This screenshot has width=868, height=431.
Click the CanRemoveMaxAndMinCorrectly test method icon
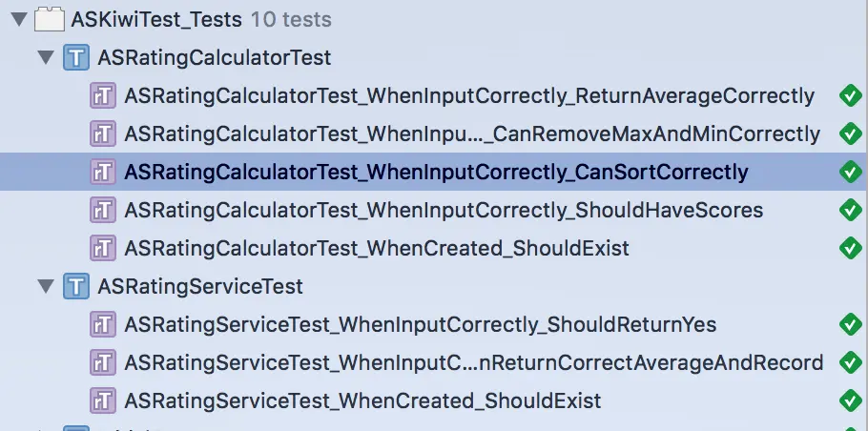(x=103, y=133)
